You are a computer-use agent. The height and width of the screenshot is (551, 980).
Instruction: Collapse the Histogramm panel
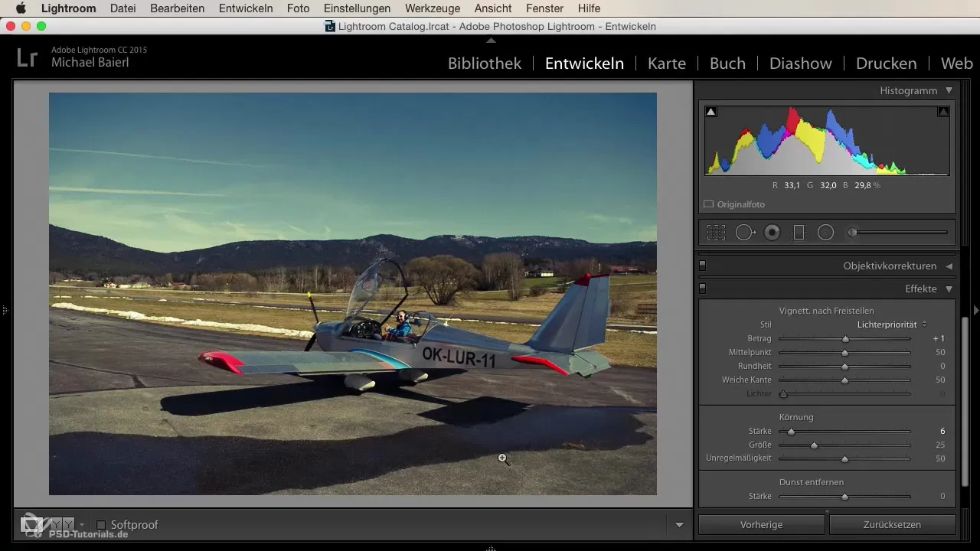949,90
